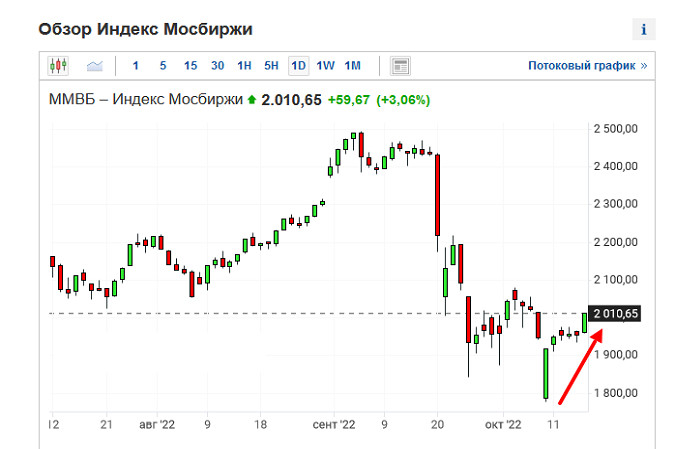Select the 1H interval
675x449 pixels.
244,65
